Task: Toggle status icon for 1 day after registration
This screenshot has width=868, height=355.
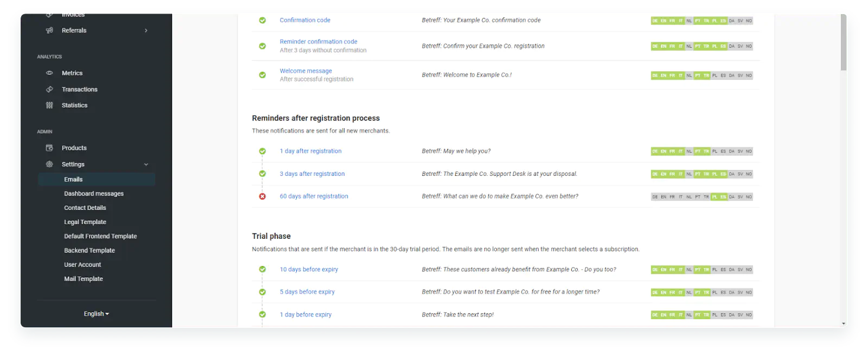Action: (263, 151)
